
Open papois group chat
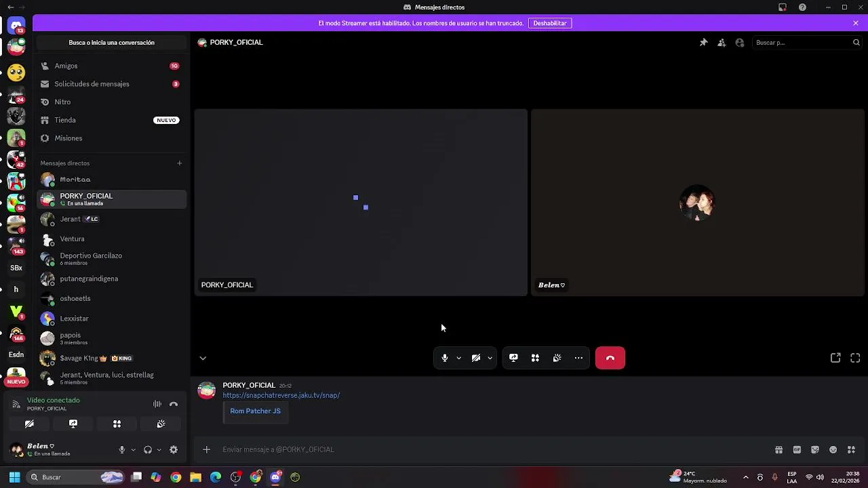click(x=111, y=338)
